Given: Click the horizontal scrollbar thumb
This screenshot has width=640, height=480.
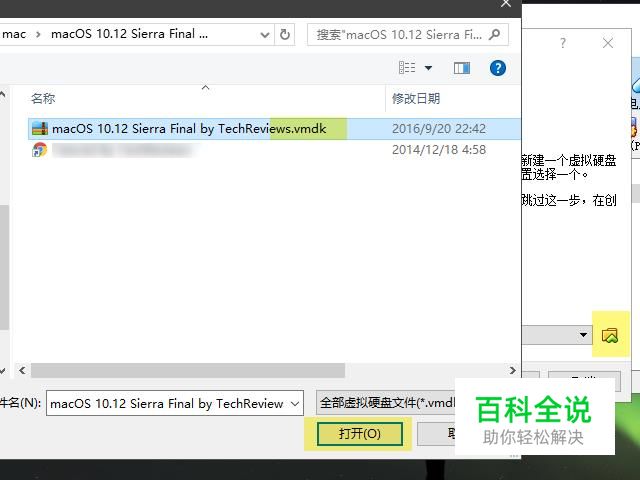Looking at the screenshot, I should [188, 370].
